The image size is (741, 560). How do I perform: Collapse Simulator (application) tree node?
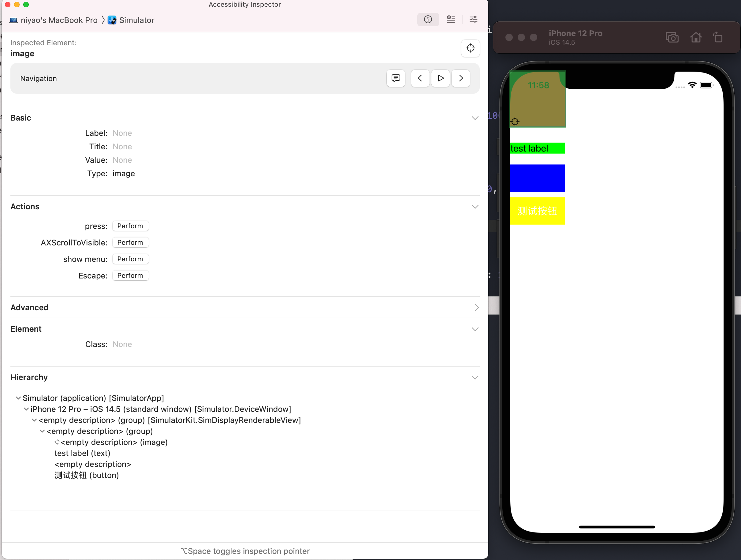coord(18,398)
